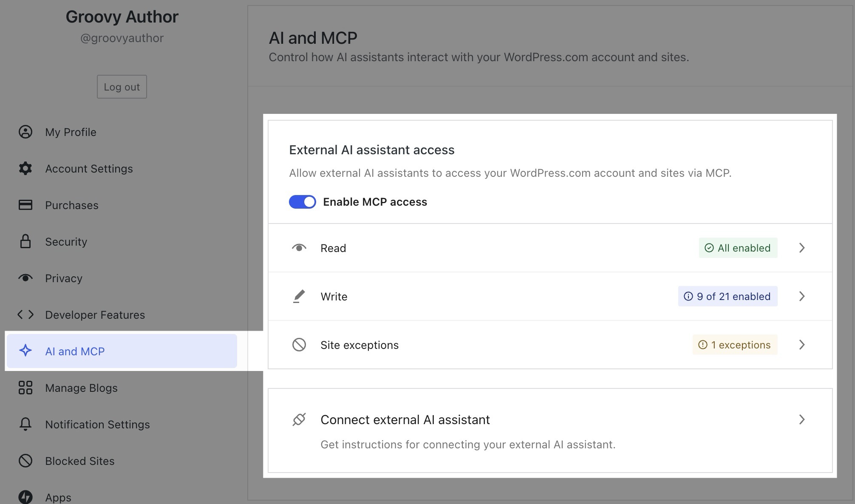Click the Privacy eye icon in sidebar

click(25, 278)
